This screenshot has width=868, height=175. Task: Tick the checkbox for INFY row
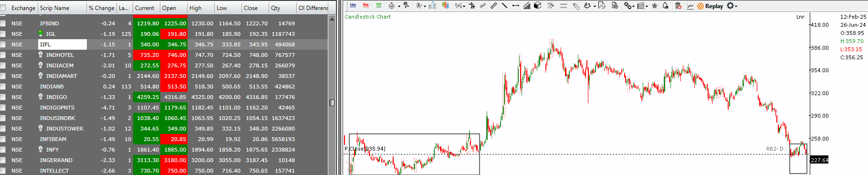pos(3,150)
